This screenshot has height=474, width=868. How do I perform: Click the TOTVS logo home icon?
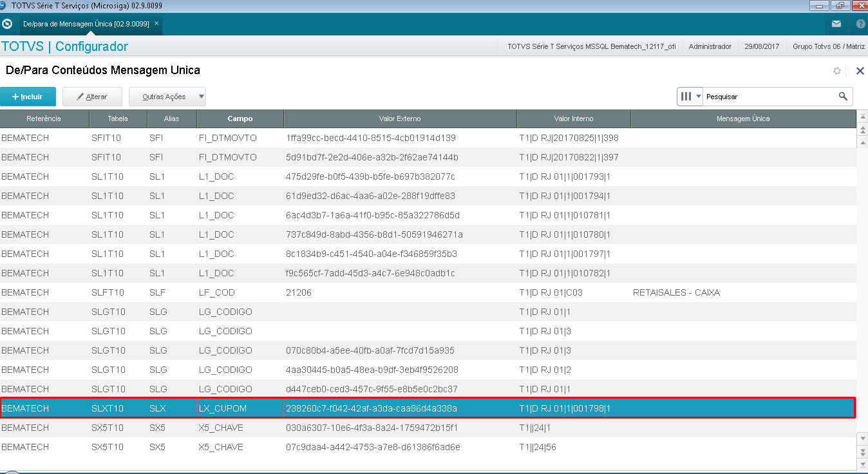(x=8, y=24)
